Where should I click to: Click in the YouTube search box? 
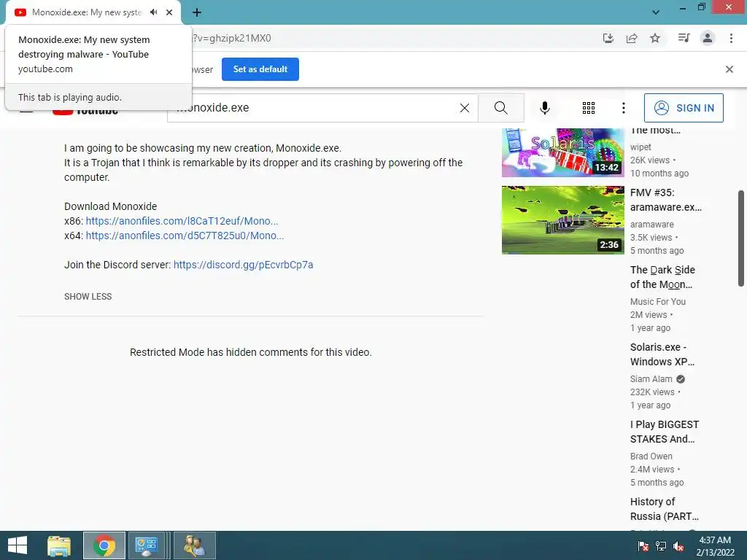click(x=324, y=108)
